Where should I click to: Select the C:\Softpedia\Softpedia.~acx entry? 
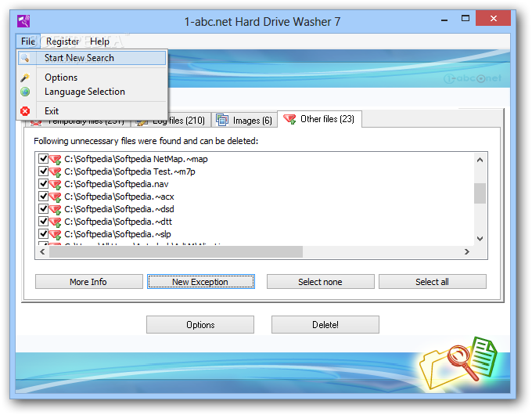[119, 197]
